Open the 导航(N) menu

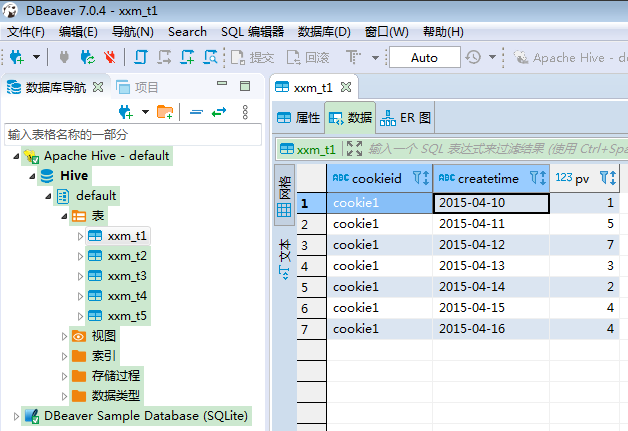click(x=133, y=32)
